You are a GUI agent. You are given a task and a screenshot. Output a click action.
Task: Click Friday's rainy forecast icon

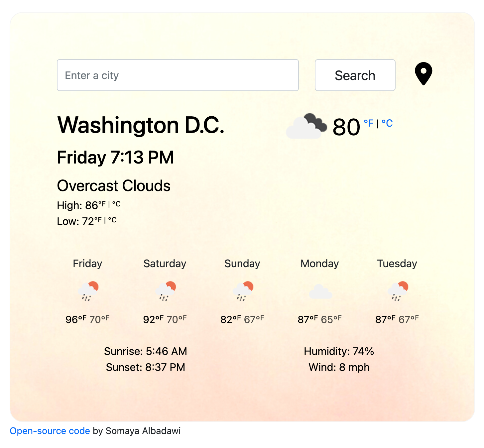tap(88, 290)
